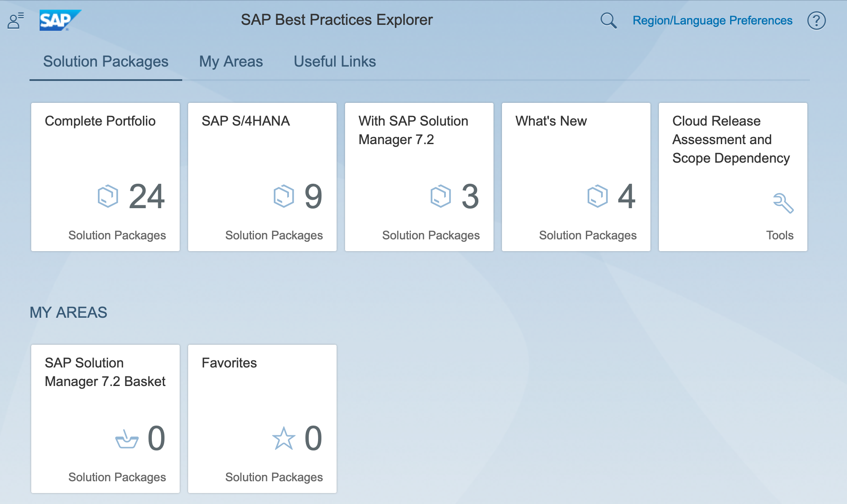This screenshot has width=847, height=504.
Task: Switch to the My Areas tab
Action: tap(231, 62)
